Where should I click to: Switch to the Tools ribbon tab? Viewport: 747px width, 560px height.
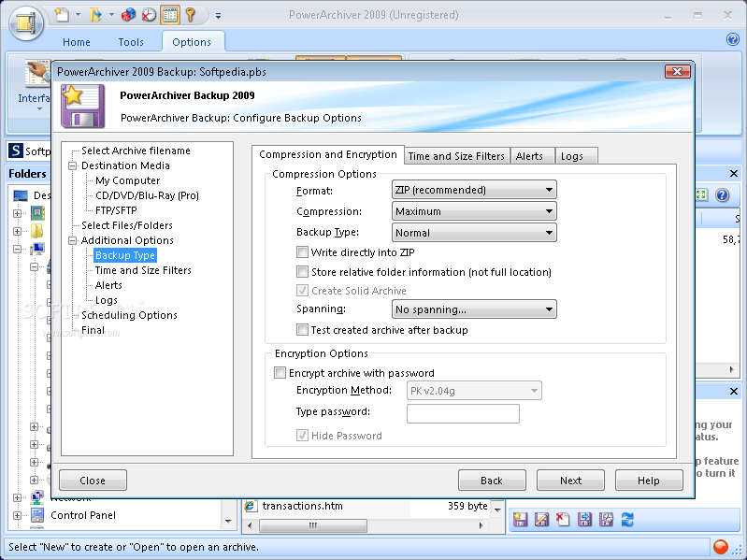(131, 42)
